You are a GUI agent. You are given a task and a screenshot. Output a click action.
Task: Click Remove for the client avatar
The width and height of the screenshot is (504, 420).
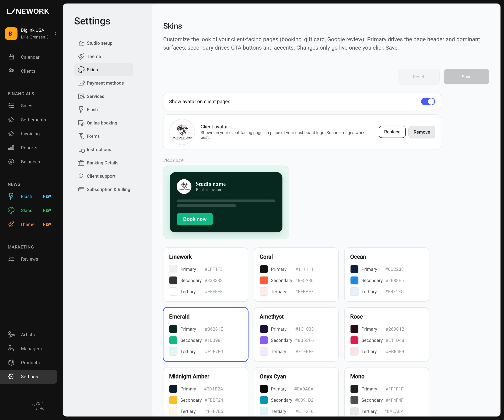(422, 132)
